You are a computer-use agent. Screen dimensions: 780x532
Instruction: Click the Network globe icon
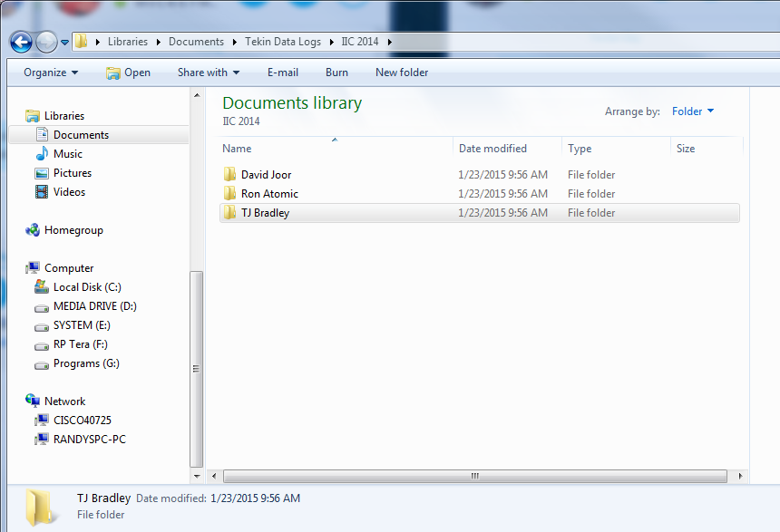(33, 401)
